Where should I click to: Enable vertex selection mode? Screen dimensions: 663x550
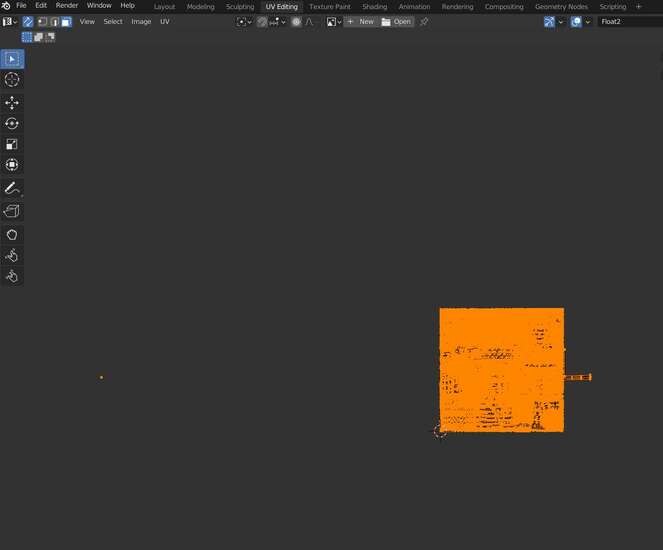pyautogui.click(x=42, y=22)
